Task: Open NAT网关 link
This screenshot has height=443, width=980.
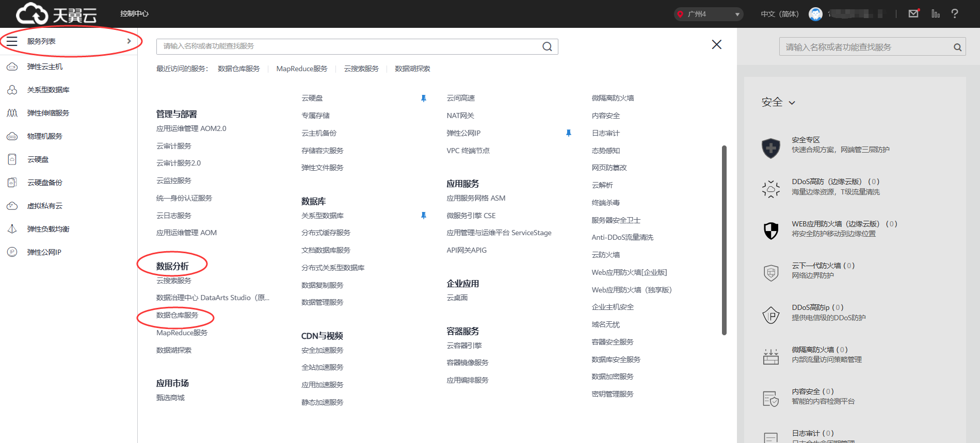Action: (460, 116)
